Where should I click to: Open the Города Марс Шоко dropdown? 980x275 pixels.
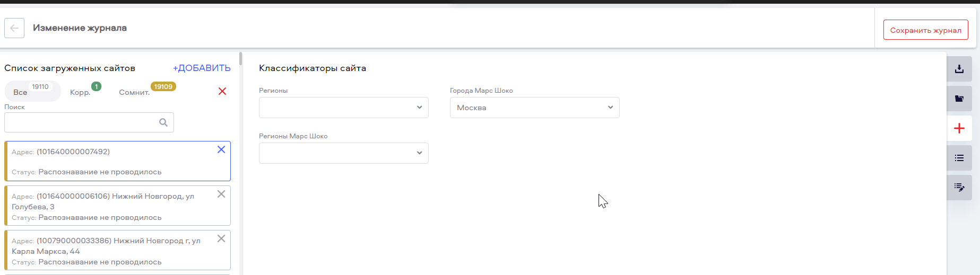[x=535, y=108]
